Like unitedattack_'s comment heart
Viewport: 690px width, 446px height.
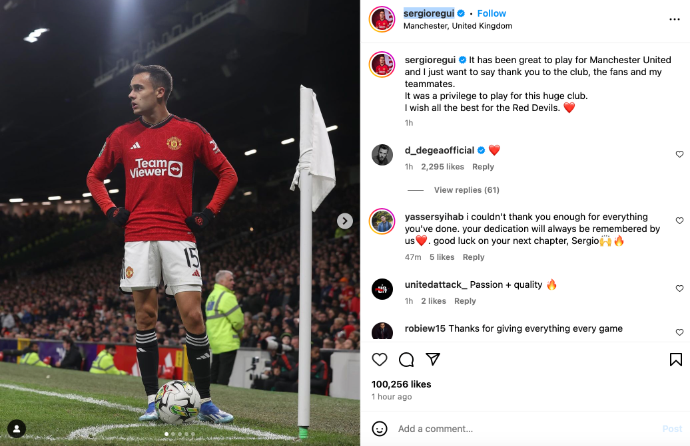click(679, 289)
